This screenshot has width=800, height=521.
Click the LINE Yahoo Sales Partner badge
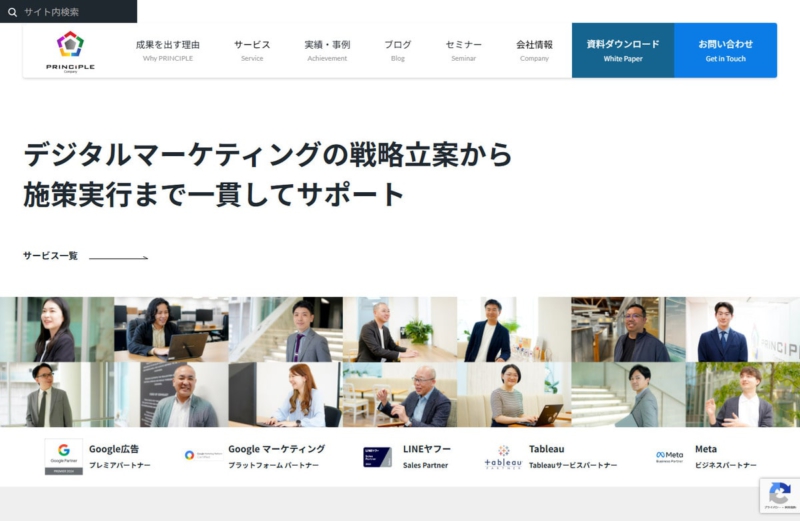[377, 457]
